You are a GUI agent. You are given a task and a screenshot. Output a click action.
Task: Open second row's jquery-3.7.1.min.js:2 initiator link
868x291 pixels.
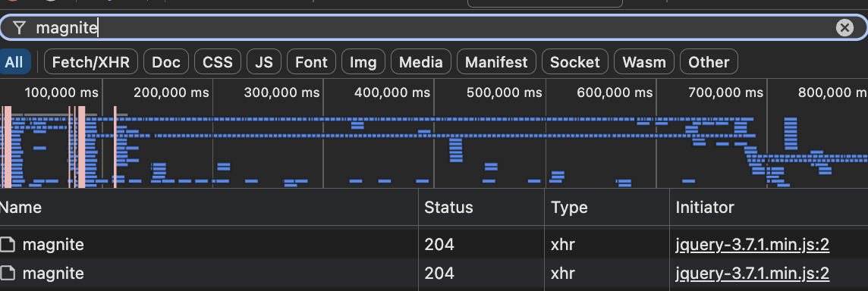[x=753, y=274]
